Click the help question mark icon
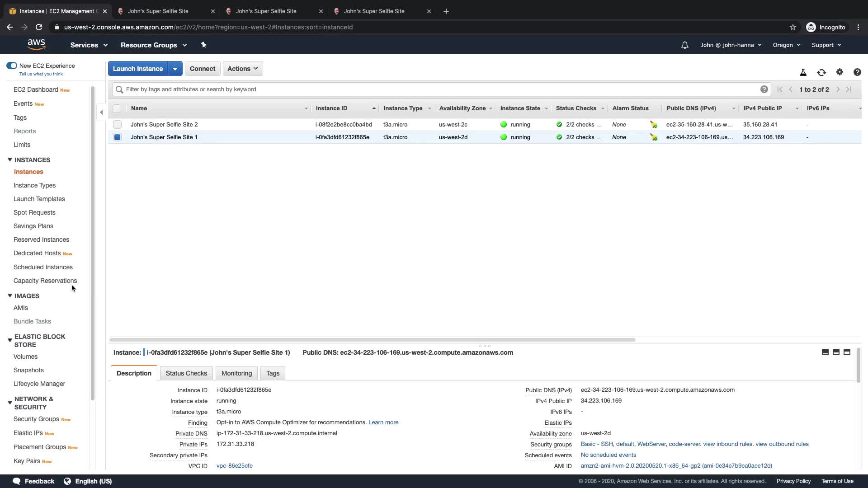 pos(857,72)
